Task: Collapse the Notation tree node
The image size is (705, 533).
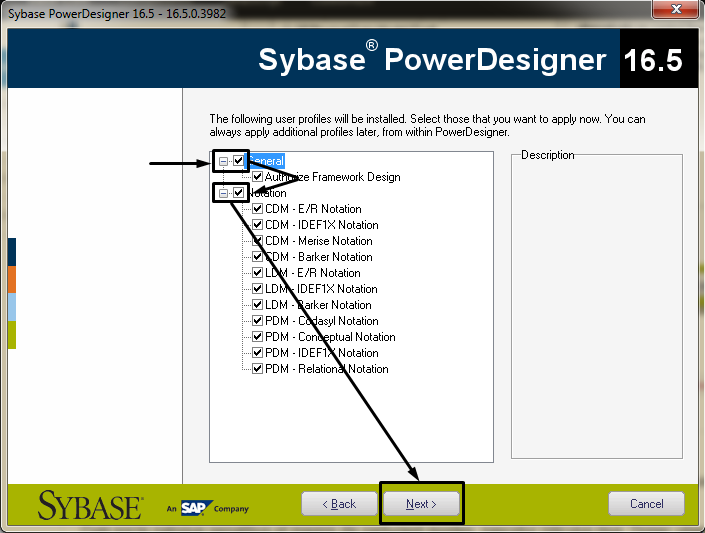Action: [x=223, y=193]
